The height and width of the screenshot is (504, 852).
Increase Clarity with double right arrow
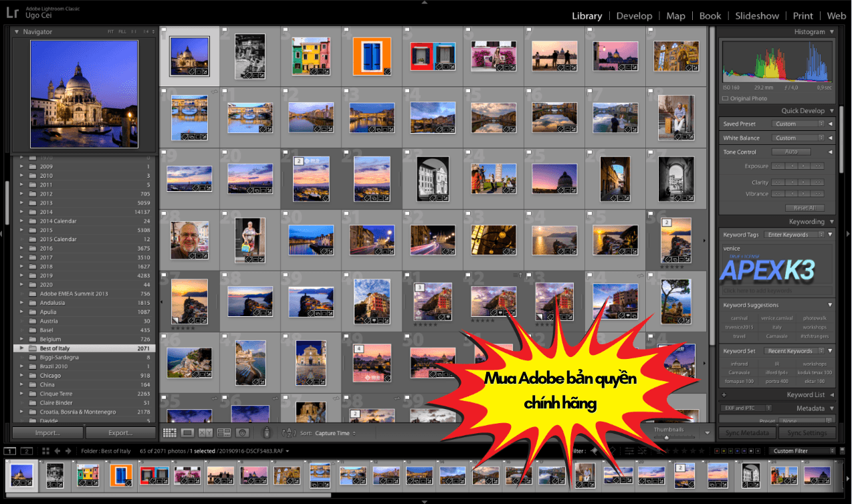[819, 182]
